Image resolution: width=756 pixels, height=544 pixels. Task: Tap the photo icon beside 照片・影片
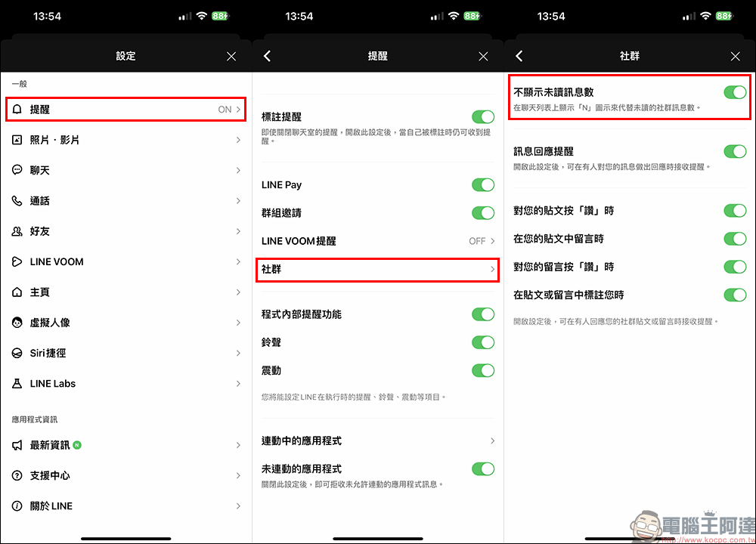[x=17, y=140]
